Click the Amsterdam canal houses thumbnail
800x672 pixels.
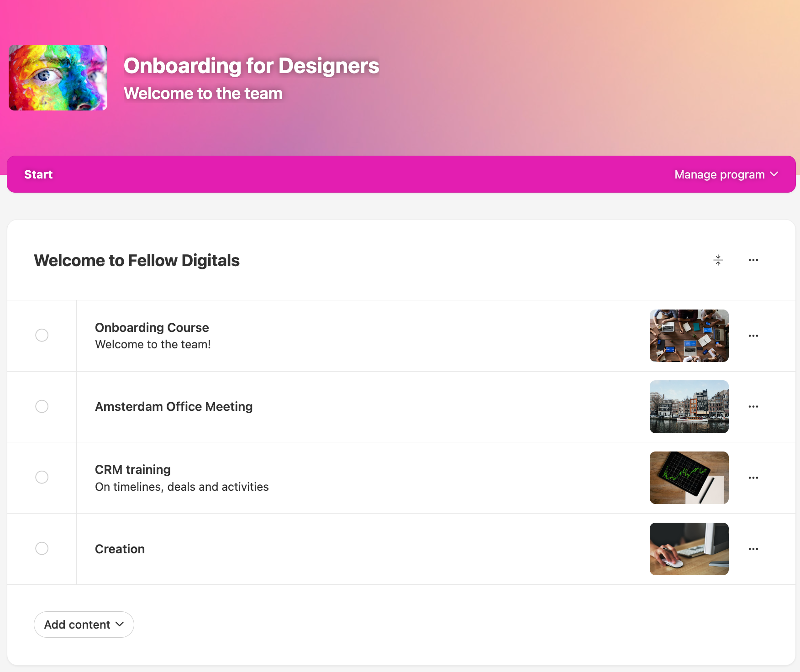pyautogui.click(x=689, y=407)
